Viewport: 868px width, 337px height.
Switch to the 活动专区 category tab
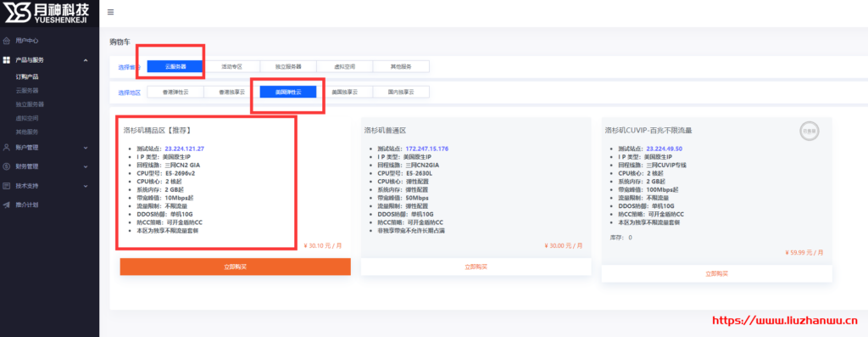(232, 66)
